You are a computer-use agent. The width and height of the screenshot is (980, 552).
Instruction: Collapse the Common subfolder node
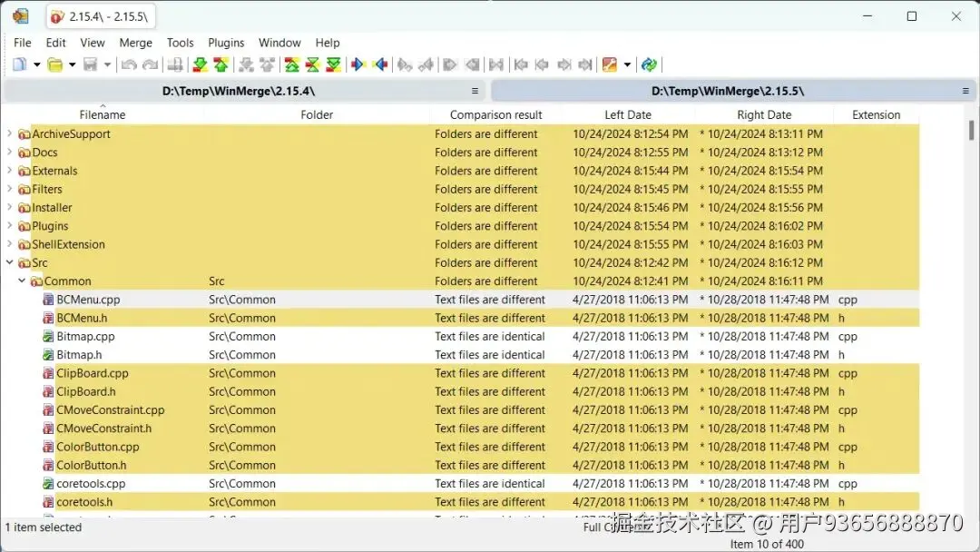[22, 281]
